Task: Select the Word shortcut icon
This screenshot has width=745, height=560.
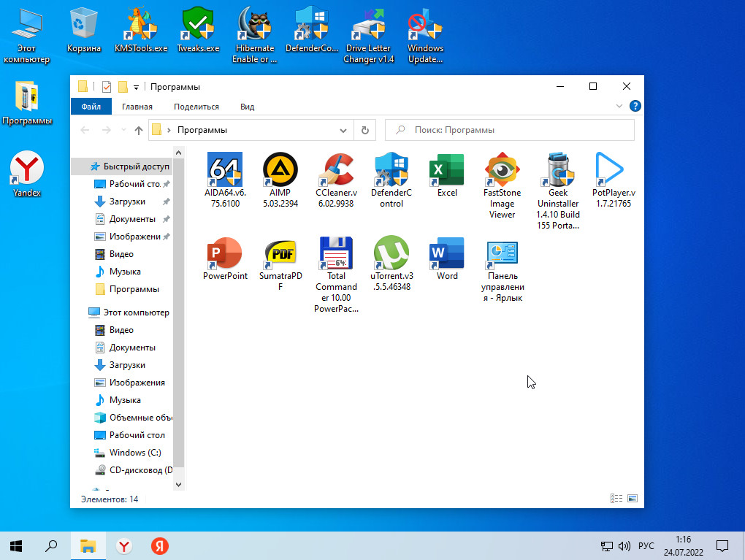Action: coord(446,253)
